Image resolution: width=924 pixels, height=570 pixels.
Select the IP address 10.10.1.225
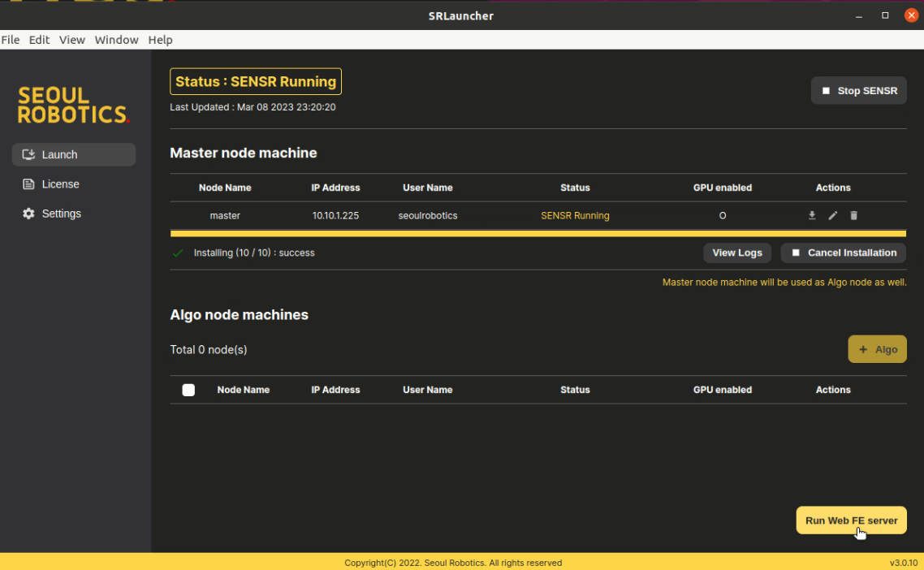pos(335,216)
